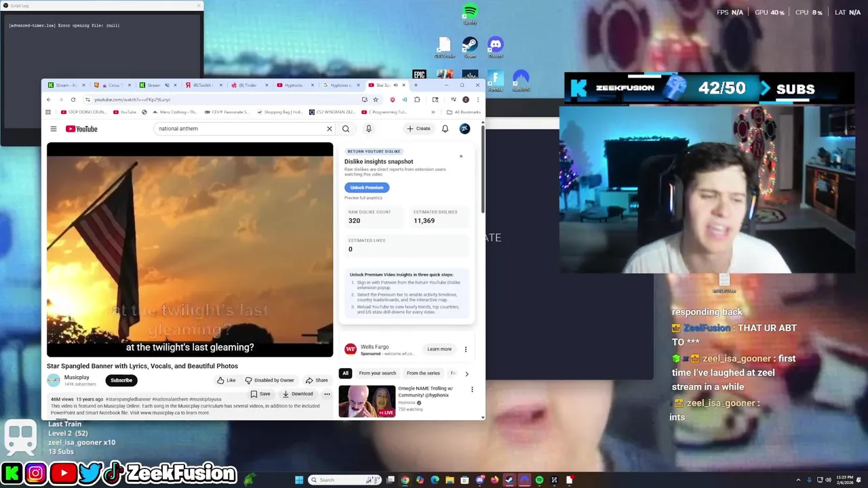Open YouTube notifications bell

point(445,129)
